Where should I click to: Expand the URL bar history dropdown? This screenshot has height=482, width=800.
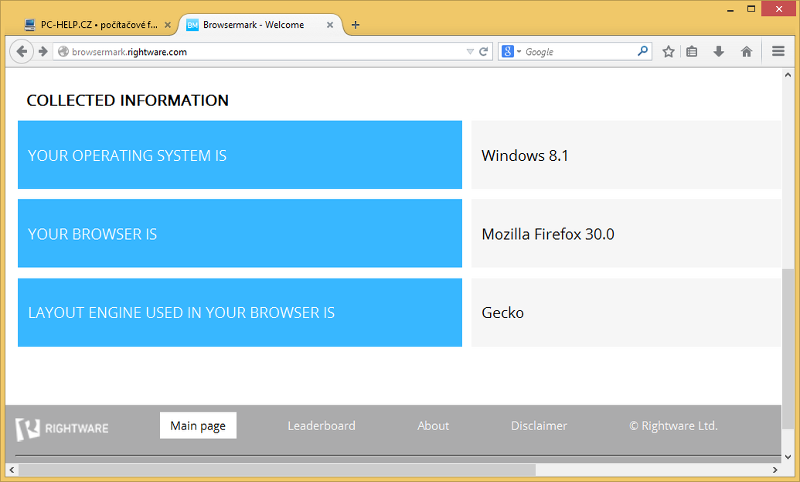pos(470,51)
